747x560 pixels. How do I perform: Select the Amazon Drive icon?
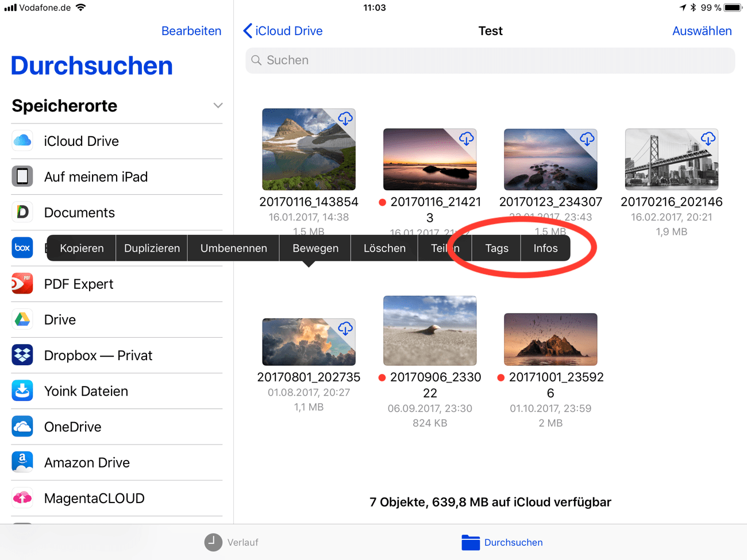[x=22, y=462]
